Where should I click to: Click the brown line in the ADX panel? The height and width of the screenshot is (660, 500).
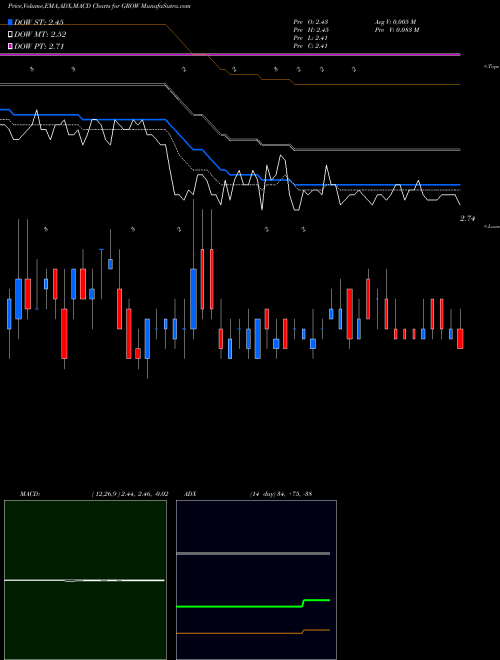253,633
